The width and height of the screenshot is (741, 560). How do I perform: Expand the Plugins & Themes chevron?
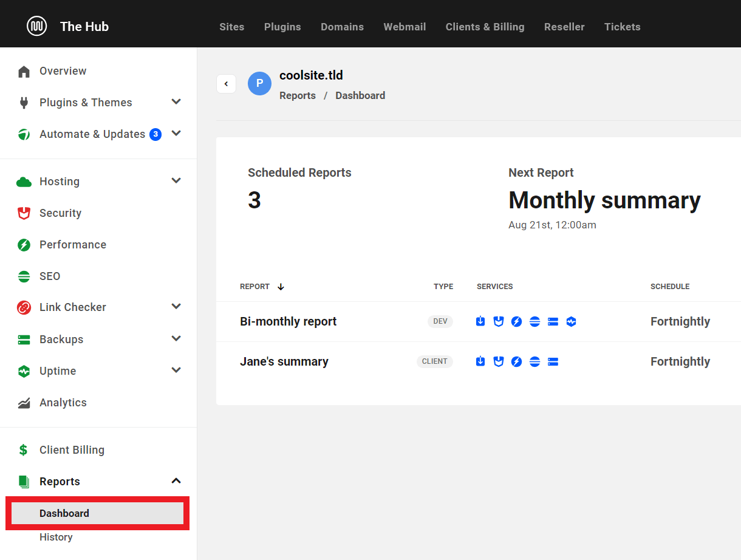point(176,101)
